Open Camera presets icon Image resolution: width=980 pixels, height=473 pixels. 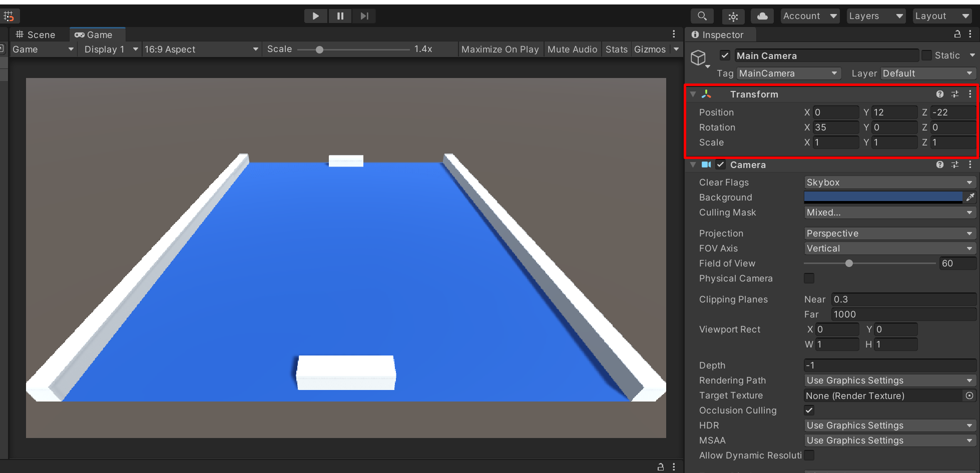tap(955, 164)
